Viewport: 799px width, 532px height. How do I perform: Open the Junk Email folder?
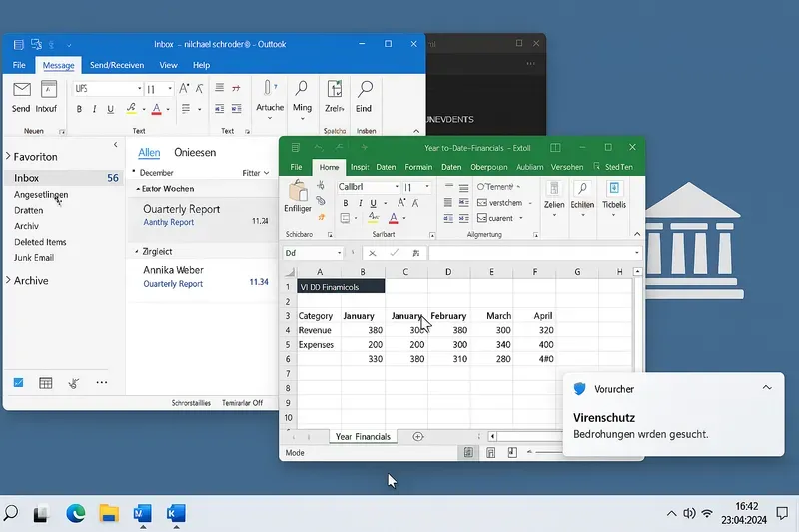click(34, 258)
